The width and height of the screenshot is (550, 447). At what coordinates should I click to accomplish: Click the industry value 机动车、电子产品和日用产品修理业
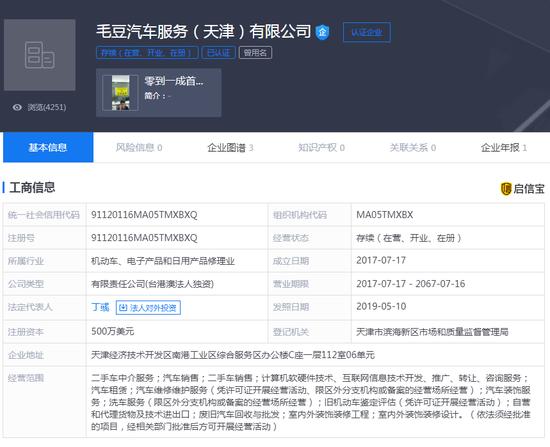point(162,261)
